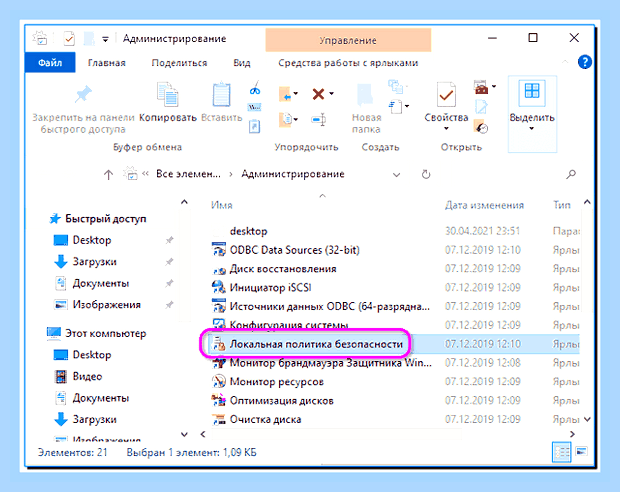The height and width of the screenshot is (492, 620).
Task: Select Очистка диска file
Action: tap(265, 419)
